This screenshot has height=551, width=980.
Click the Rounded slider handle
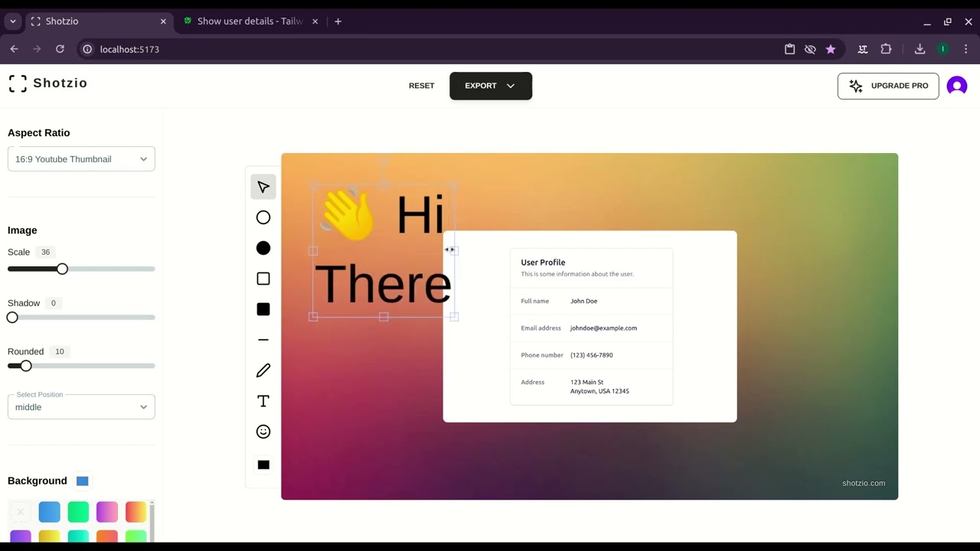point(26,366)
